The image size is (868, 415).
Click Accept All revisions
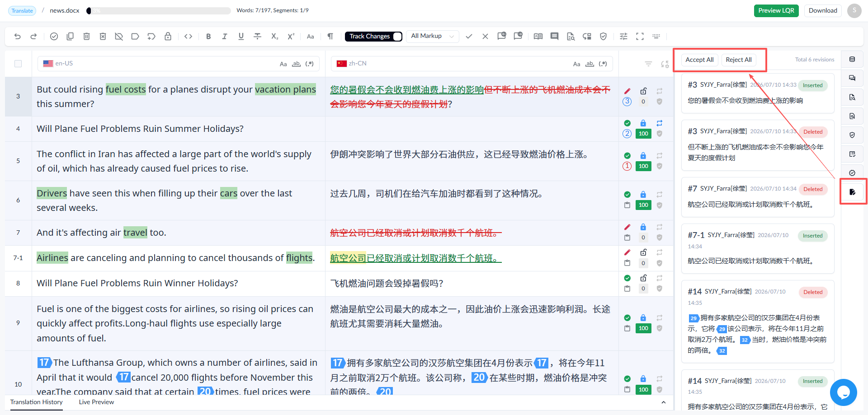tap(699, 60)
